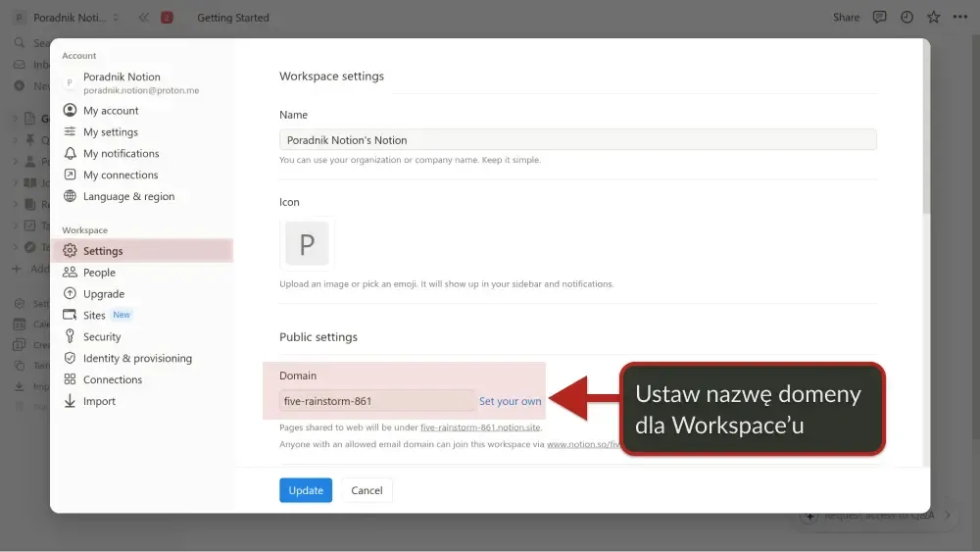Viewport: 980px width, 552px height.
Task: Click the Sites browser icon
Action: pos(70,315)
